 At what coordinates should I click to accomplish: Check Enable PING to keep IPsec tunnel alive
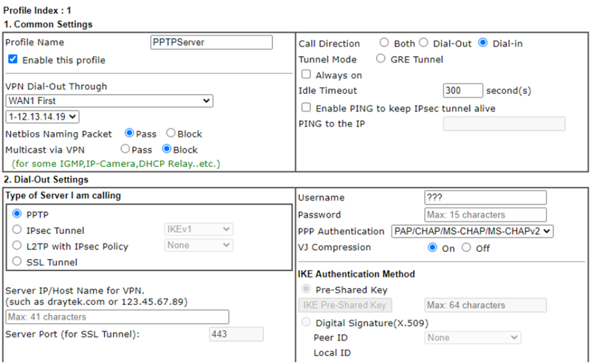coord(307,108)
